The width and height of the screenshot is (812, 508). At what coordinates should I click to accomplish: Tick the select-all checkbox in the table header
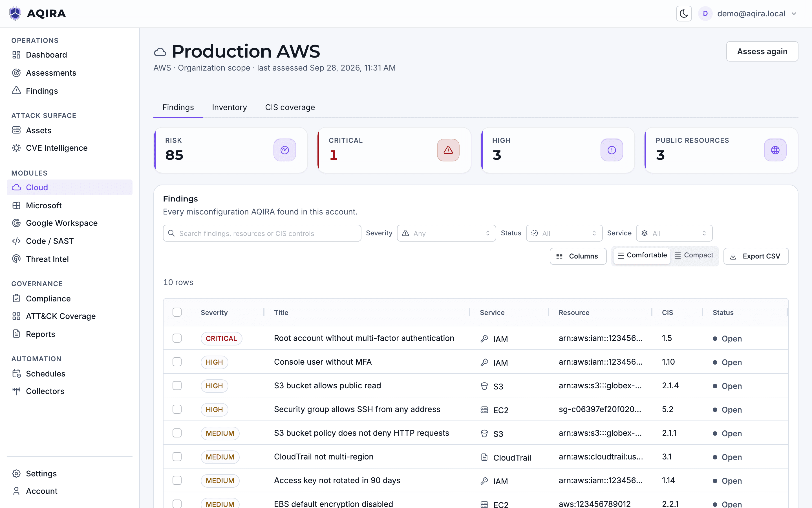pyautogui.click(x=177, y=312)
